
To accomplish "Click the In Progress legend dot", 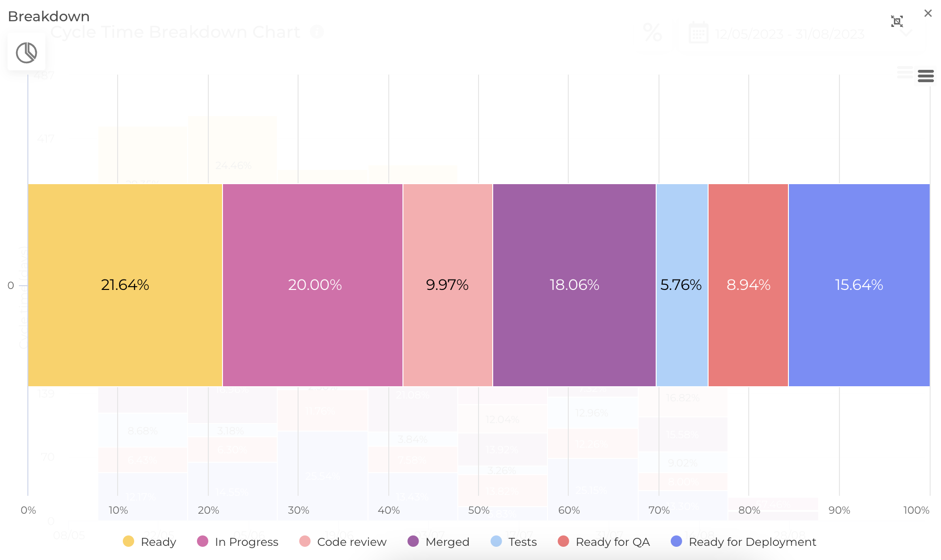I will pyautogui.click(x=202, y=542).
